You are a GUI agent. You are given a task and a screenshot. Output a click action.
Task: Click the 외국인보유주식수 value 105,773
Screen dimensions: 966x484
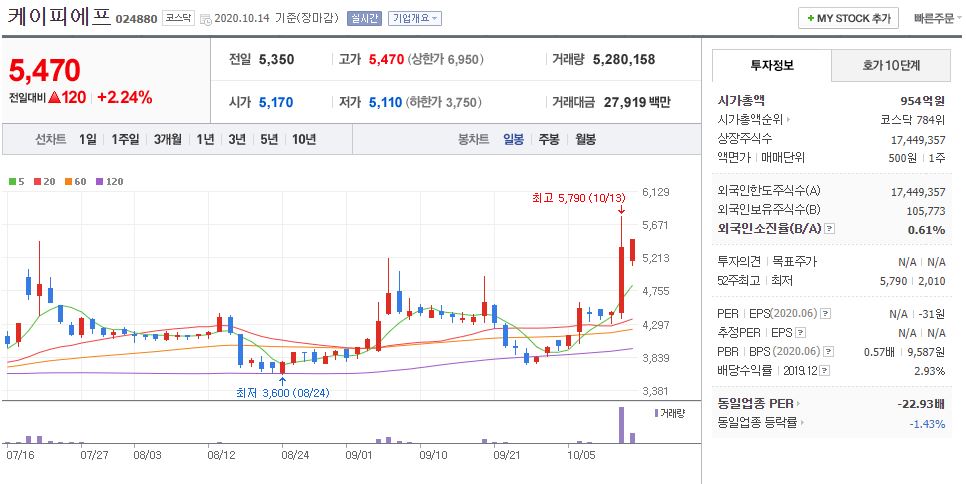(925, 211)
